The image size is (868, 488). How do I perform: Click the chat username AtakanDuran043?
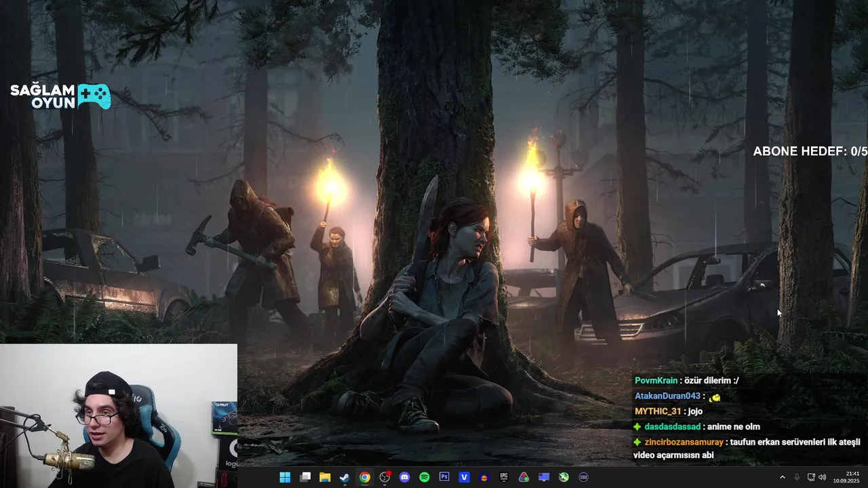[x=667, y=396]
